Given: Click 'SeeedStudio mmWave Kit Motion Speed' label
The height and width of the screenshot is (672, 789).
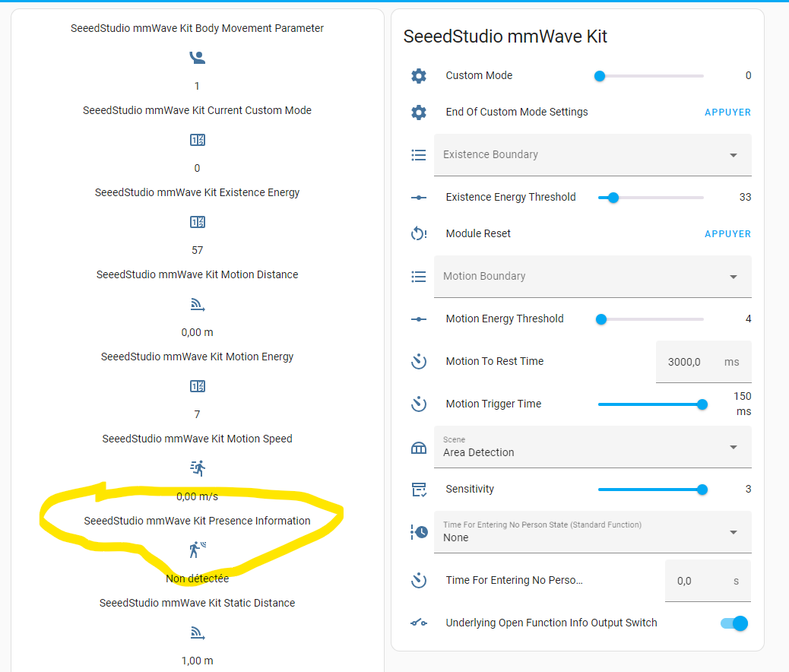Looking at the screenshot, I should click(198, 439).
